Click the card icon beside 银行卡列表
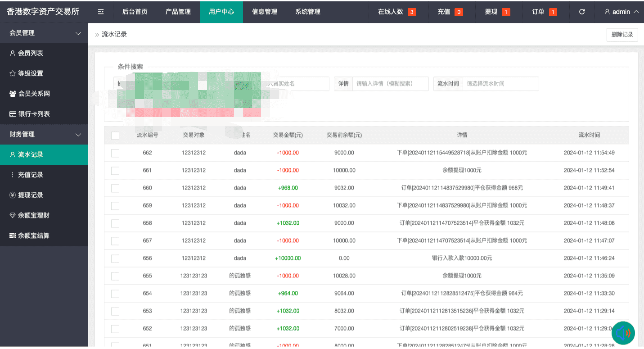Screen dimensions: 644x349 (13, 114)
